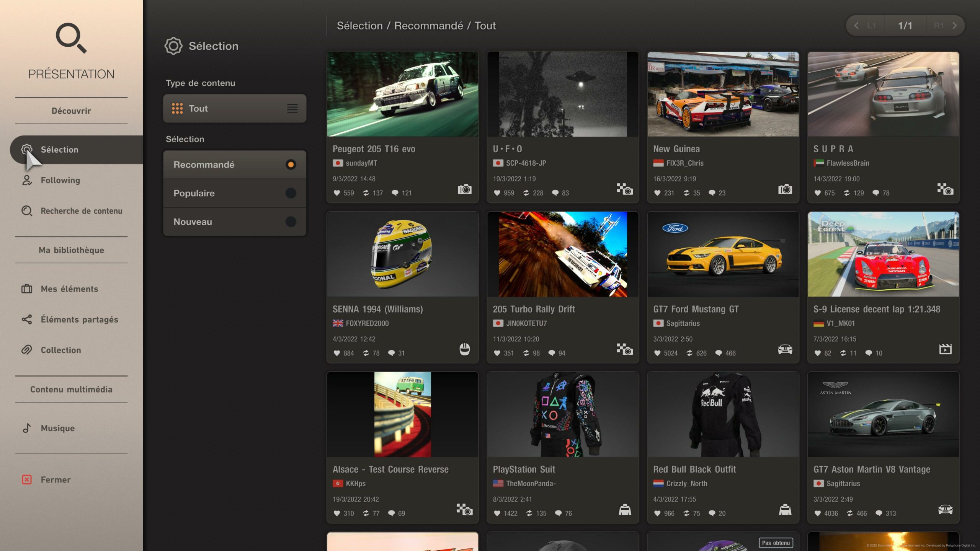Click the heart icon on the GT7 Ford Mustang GT card
Viewport: 980px width, 551px height.
(x=657, y=353)
